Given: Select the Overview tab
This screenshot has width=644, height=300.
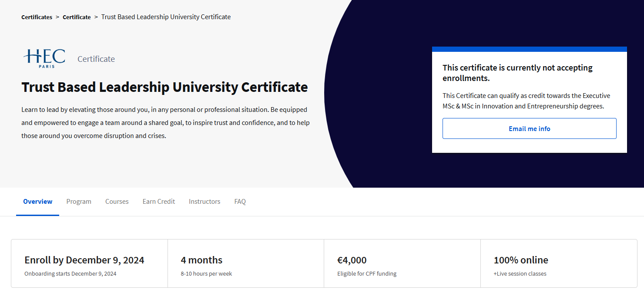Looking at the screenshot, I should (x=38, y=202).
